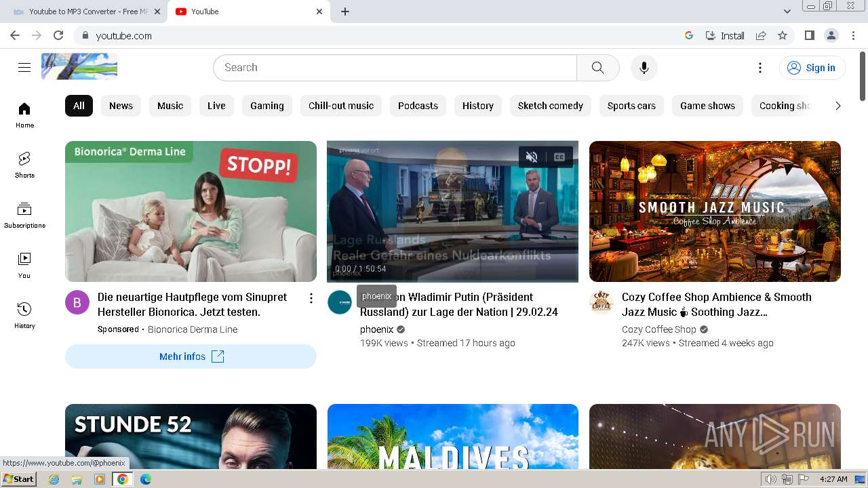Select Chill-out music chip
The width and height of the screenshot is (868, 488).
(x=341, y=106)
